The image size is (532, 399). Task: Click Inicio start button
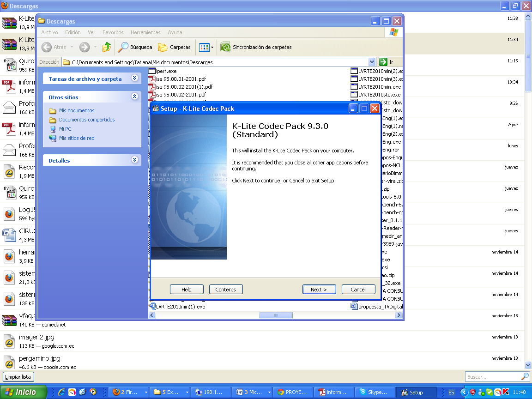tap(23, 392)
